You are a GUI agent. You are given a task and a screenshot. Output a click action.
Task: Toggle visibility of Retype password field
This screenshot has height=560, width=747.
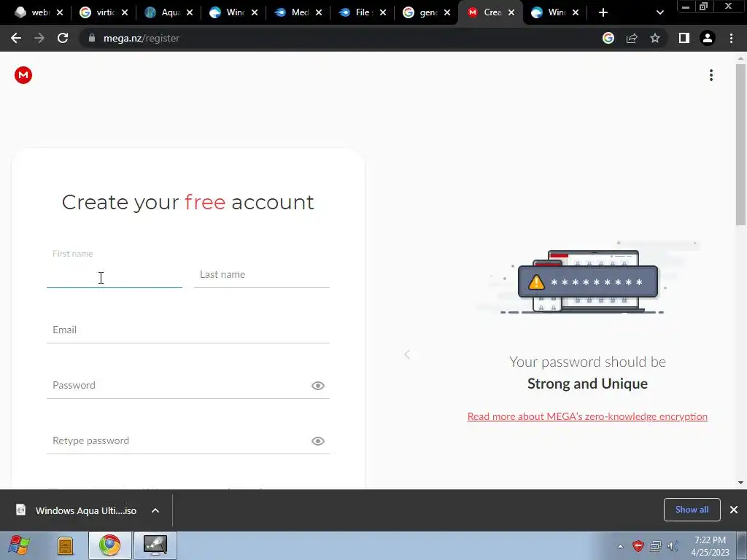[318, 441]
